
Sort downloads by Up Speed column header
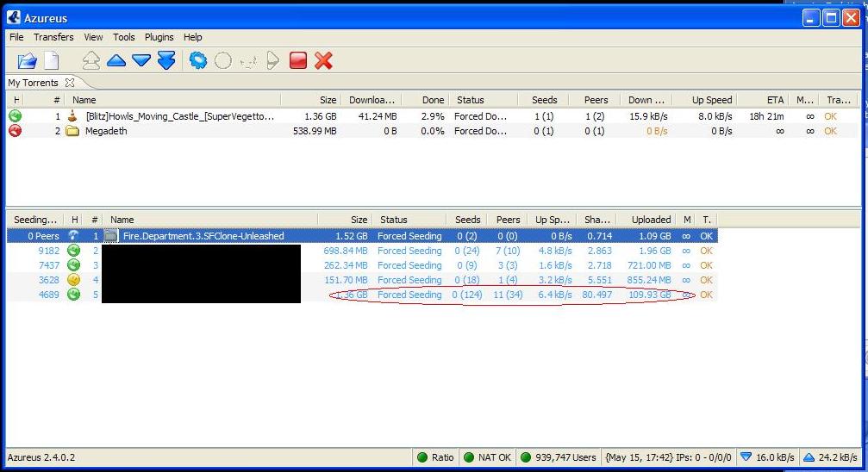[705, 100]
